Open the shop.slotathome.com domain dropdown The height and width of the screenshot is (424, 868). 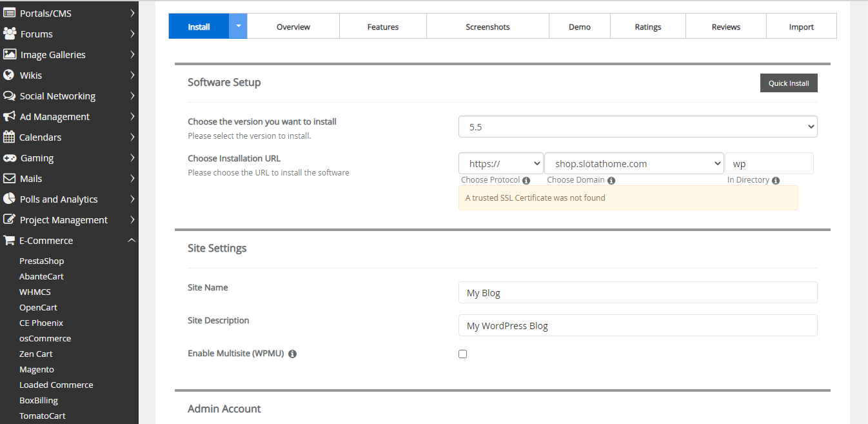point(634,164)
